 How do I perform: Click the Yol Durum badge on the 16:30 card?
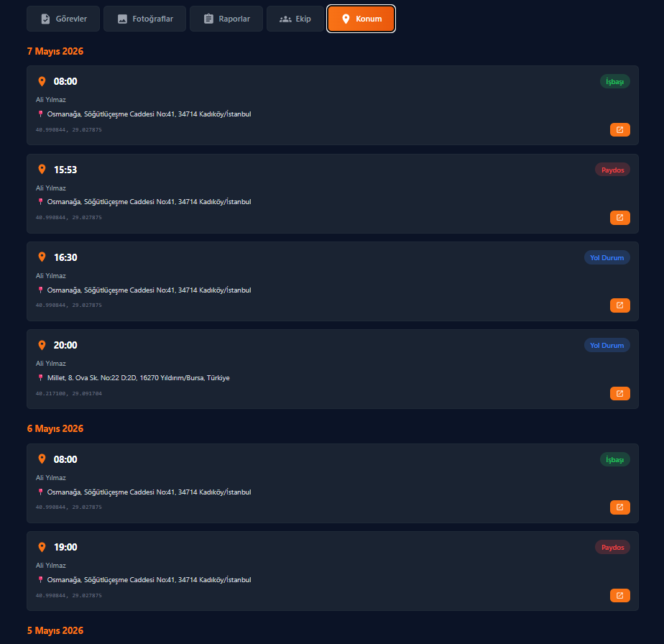point(607,257)
